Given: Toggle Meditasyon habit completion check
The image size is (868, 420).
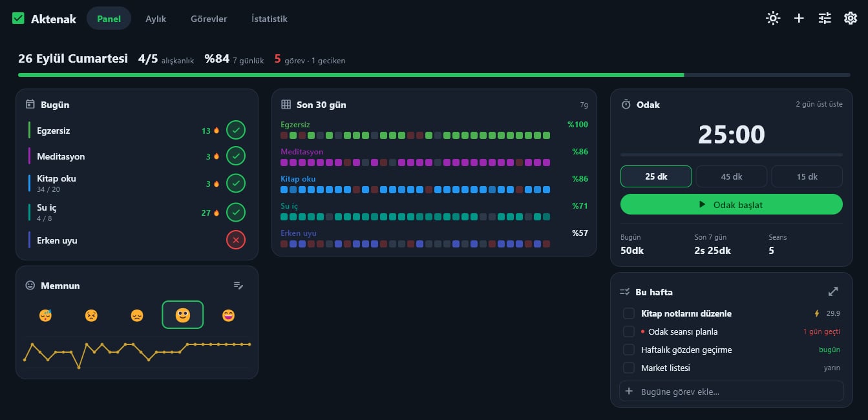Looking at the screenshot, I should 236,156.
